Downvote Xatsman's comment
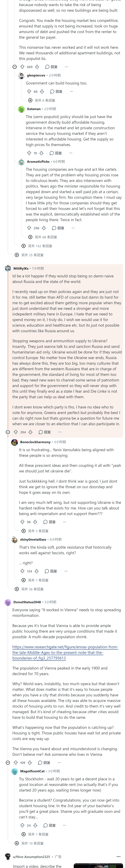The height and width of the screenshot is (868, 125). (x=42, y=153)
